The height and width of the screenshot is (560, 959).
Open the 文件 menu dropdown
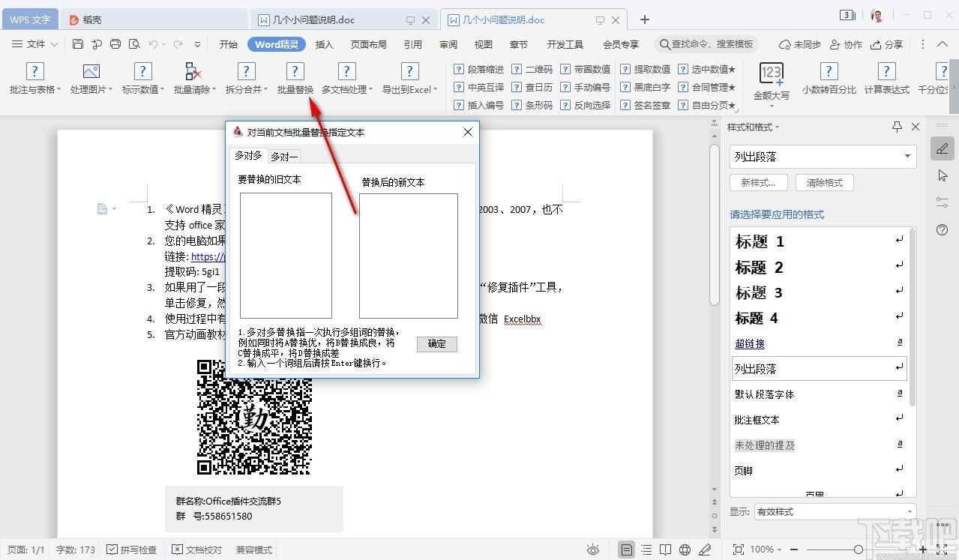tap(34, 44)
